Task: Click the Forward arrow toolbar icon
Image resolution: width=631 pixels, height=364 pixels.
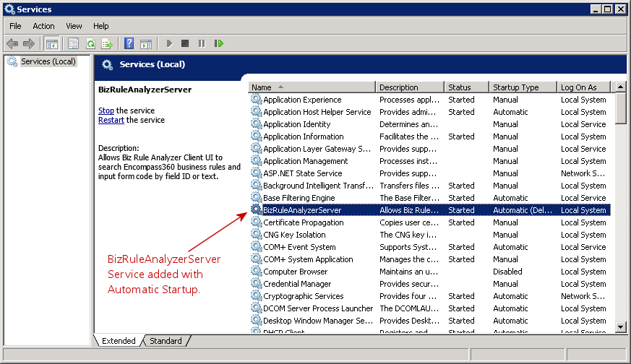Action: coord(29,43)
